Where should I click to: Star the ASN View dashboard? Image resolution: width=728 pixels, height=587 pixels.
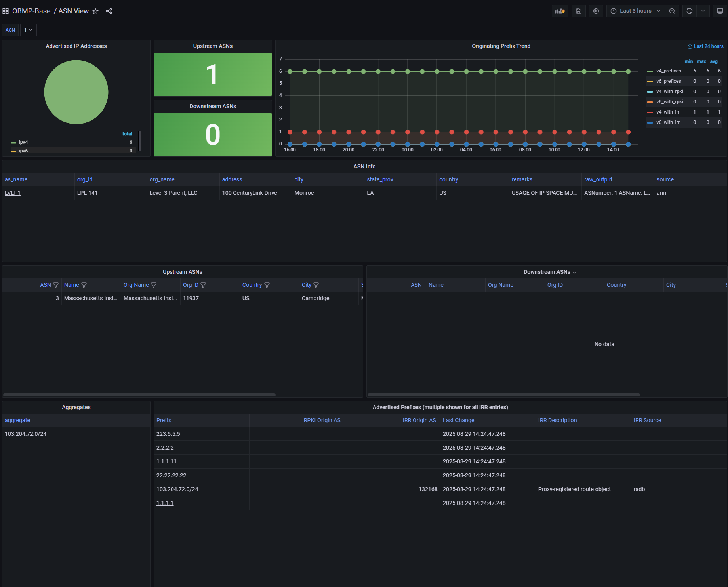[x=95, y=11]
